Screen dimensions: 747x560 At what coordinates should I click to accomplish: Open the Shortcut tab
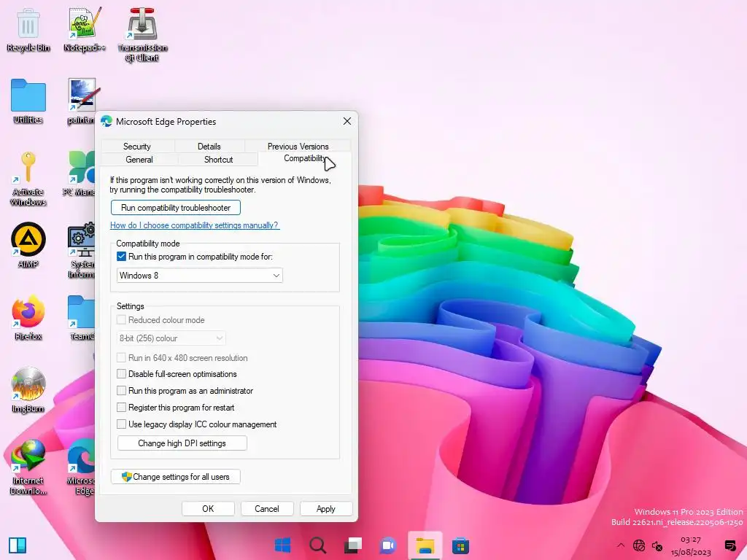[218, 160]
